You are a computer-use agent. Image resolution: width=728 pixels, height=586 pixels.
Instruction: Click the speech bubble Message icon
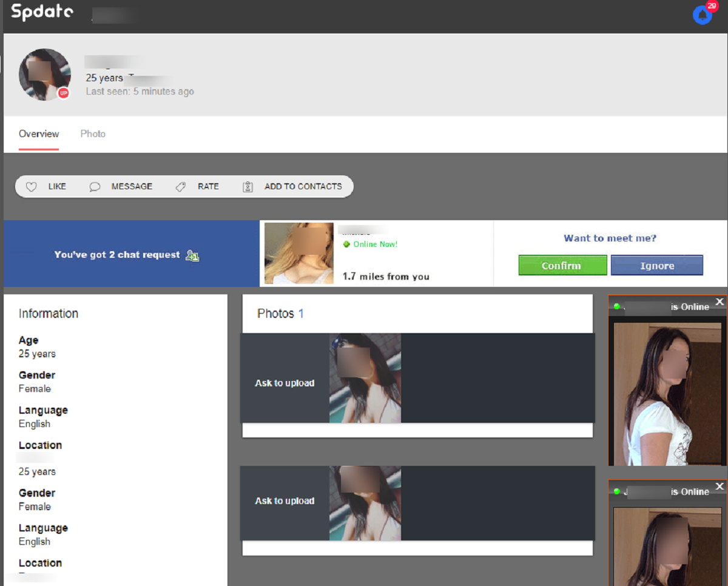(x=95, y=187)
